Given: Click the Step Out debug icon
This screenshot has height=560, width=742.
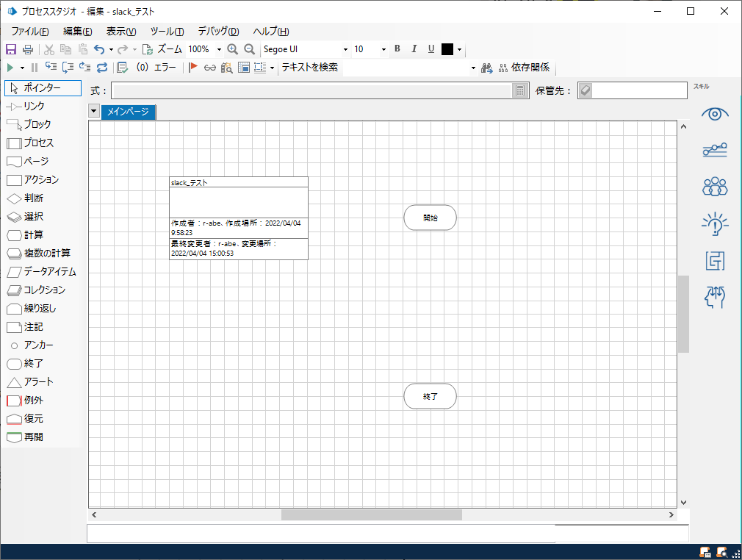Looking at the screenshot, I should tap(84, 67).
